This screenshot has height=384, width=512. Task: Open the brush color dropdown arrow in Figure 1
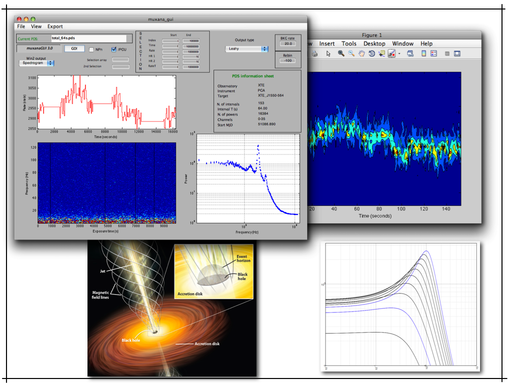pos(399,54)
